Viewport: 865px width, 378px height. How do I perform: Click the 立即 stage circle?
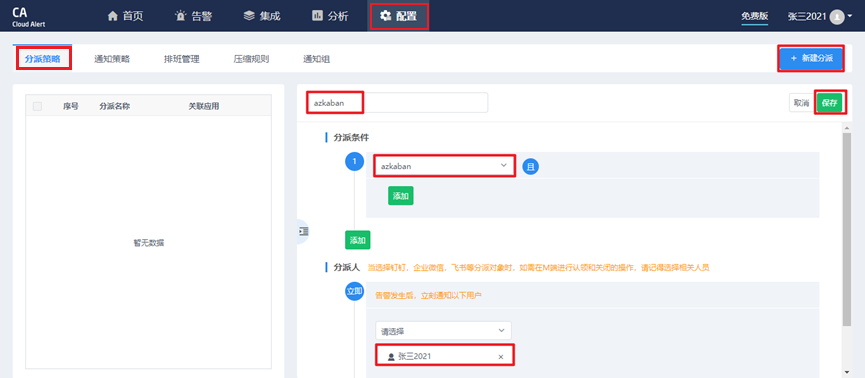[x=354, y=291]
